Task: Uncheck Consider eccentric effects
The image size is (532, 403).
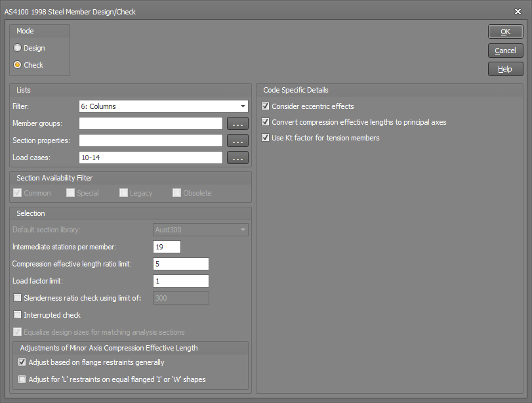Action: pyautogui.click(x=265, y=106)
